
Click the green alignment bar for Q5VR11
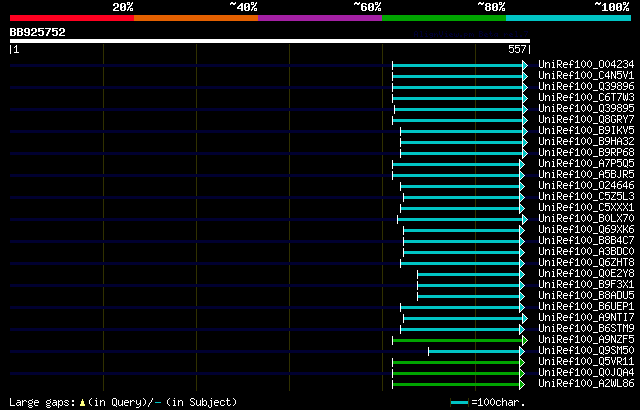(458, 362)
